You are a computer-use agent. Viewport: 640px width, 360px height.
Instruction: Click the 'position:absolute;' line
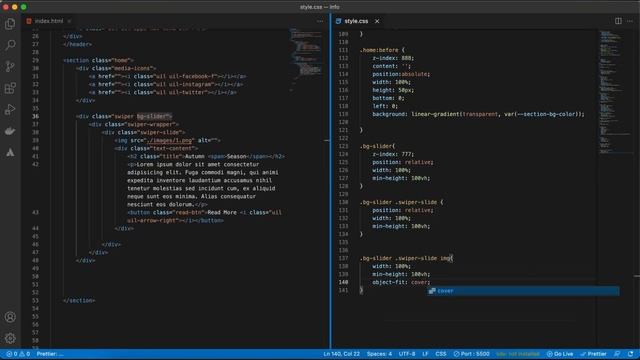(401, 74)
